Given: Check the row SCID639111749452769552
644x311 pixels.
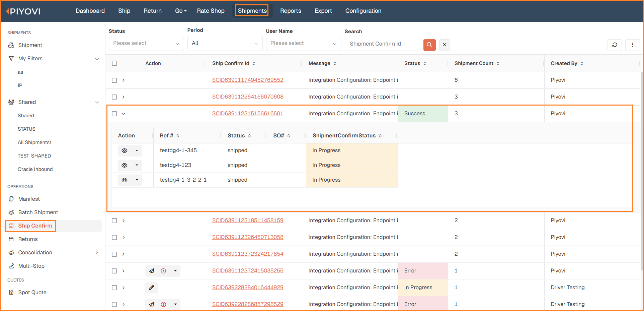Looking at the screenshot, I should pos(114,80).
